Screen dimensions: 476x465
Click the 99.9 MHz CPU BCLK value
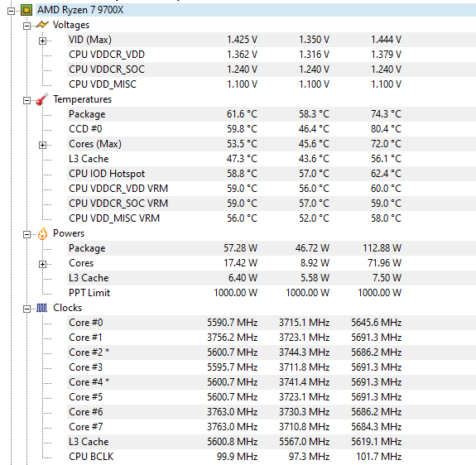click(x=237, y=456)
